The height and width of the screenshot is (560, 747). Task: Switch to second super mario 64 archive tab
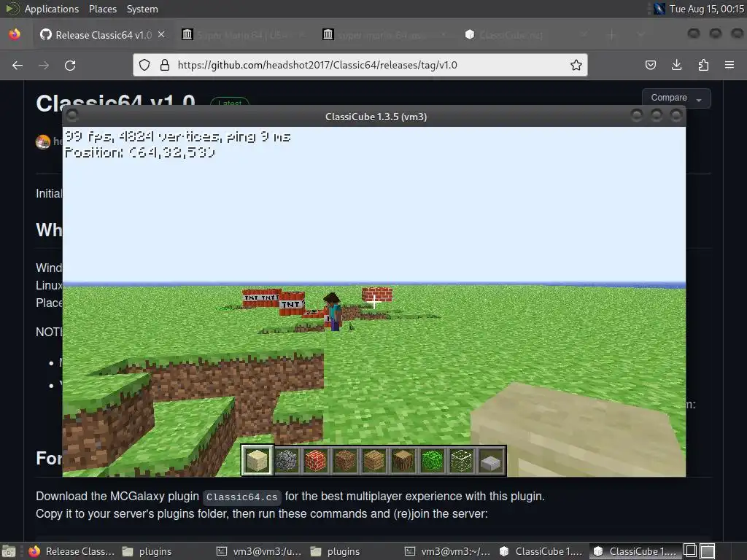[384, 35]
